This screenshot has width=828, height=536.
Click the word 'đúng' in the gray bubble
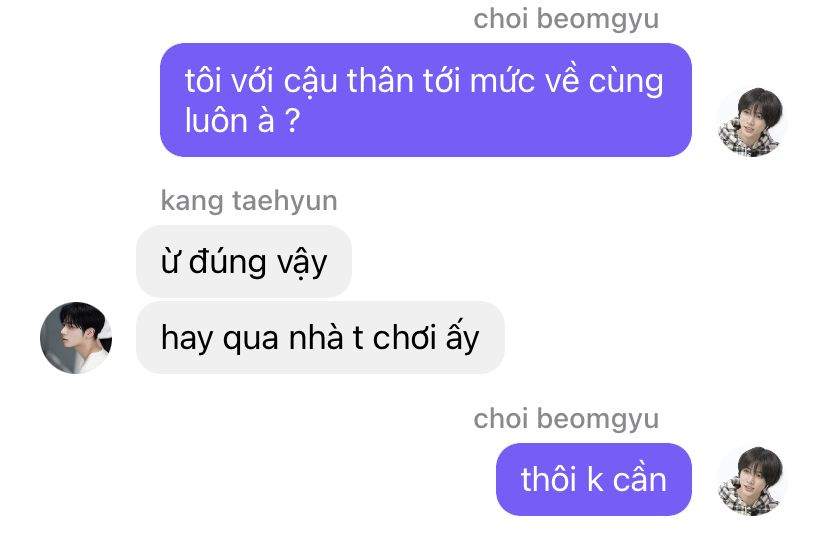228,262
